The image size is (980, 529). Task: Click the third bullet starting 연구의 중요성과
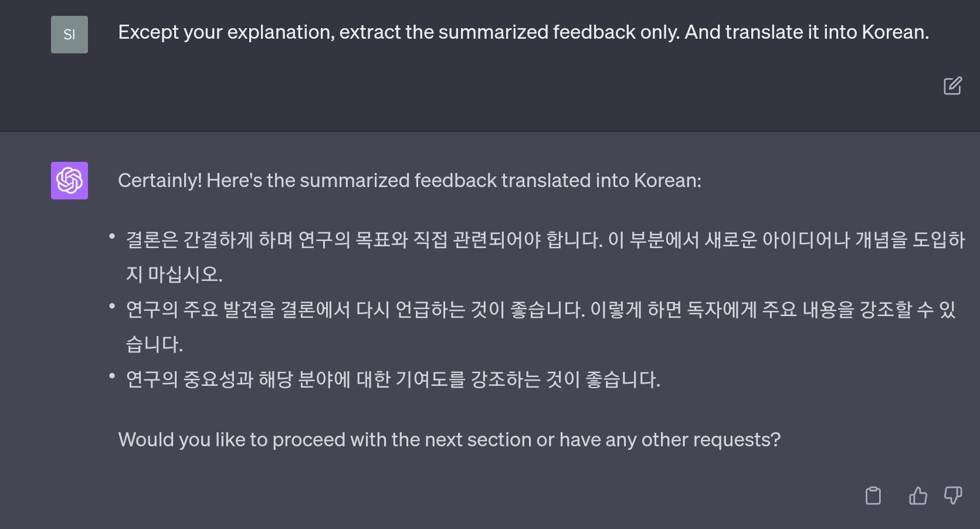[393, 379]
